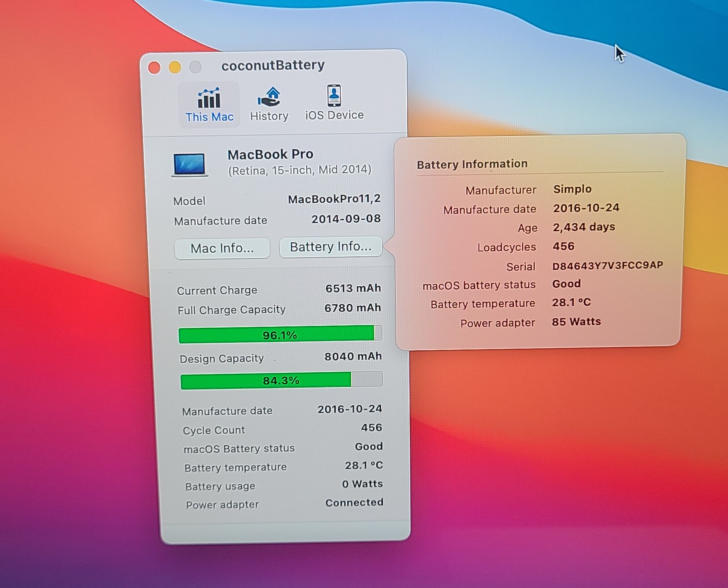Click the Battery Information popover heading
The width and height of the screenshot is (728, 588).
point(472,164)
